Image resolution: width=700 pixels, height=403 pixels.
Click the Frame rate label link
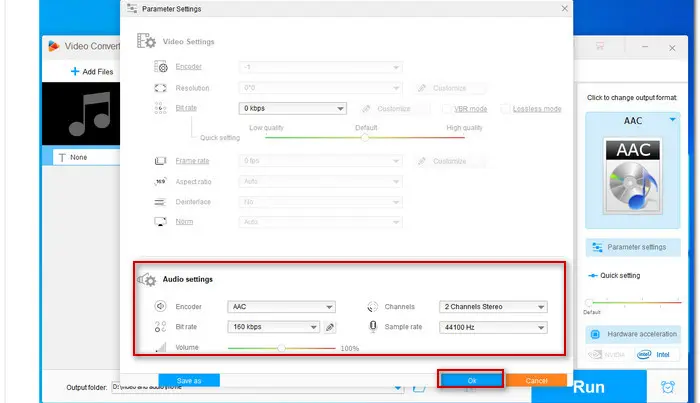click(192, 161)
